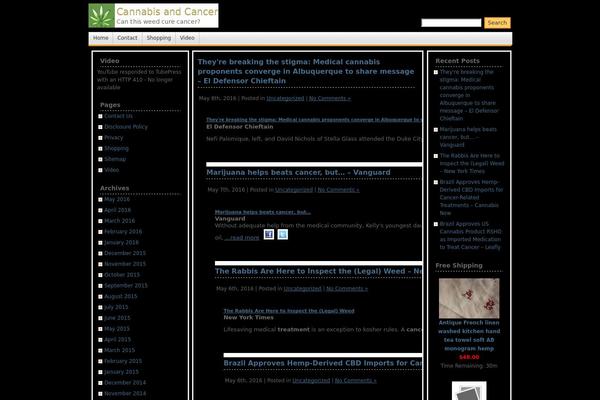This screenshot has height=400, width=600.
Task: Open the small Marijuana helps beats cancer excerpt link
Action: tap(262, 212)
